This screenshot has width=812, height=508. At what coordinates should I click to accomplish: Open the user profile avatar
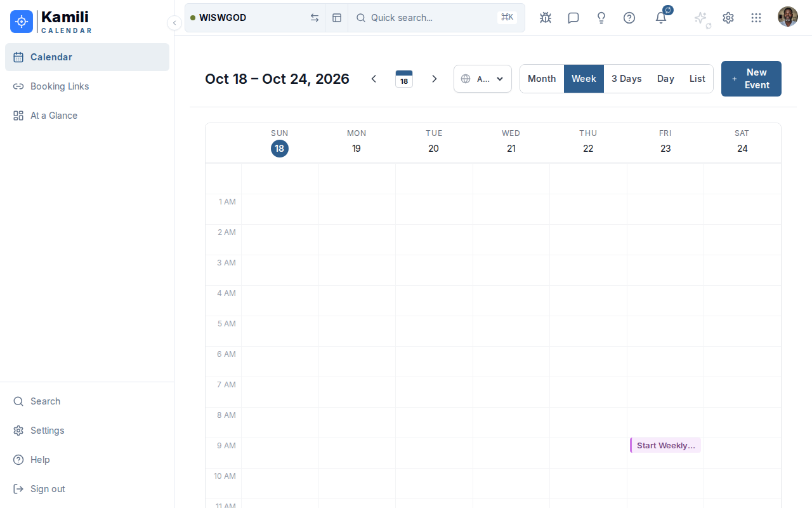click(788, 17)
